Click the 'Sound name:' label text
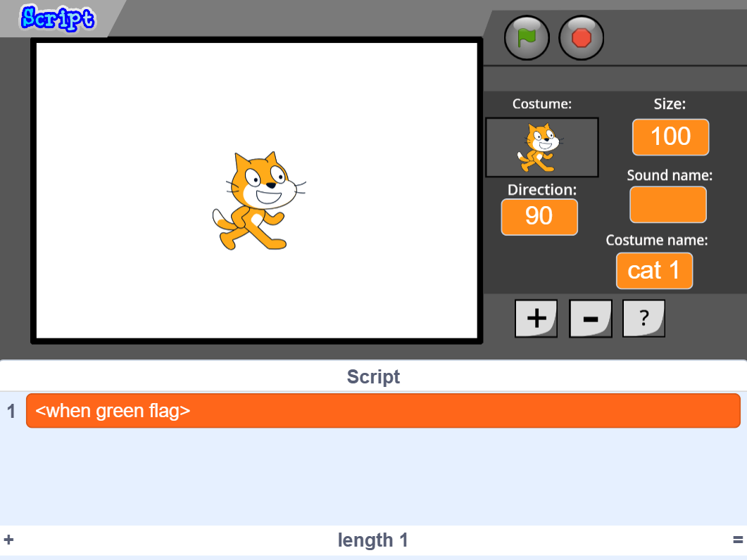Image resolution: width=747 pixels, height=560 pixels. tap(670, 175)
